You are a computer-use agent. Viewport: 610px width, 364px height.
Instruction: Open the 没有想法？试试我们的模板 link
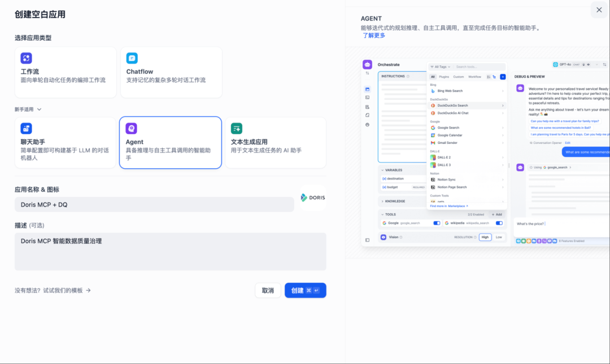[53, 291]
